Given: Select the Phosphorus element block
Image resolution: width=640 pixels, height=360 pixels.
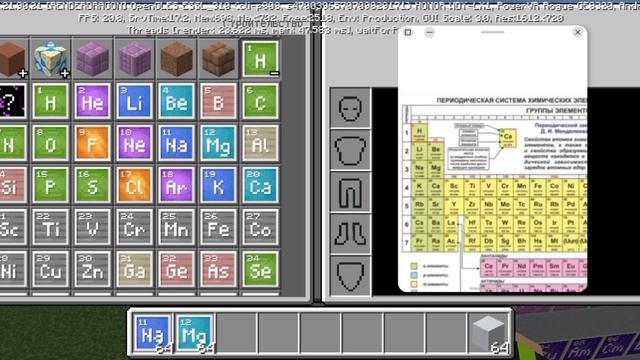Looking at the screenshot, I should click(x=50, y=185).
